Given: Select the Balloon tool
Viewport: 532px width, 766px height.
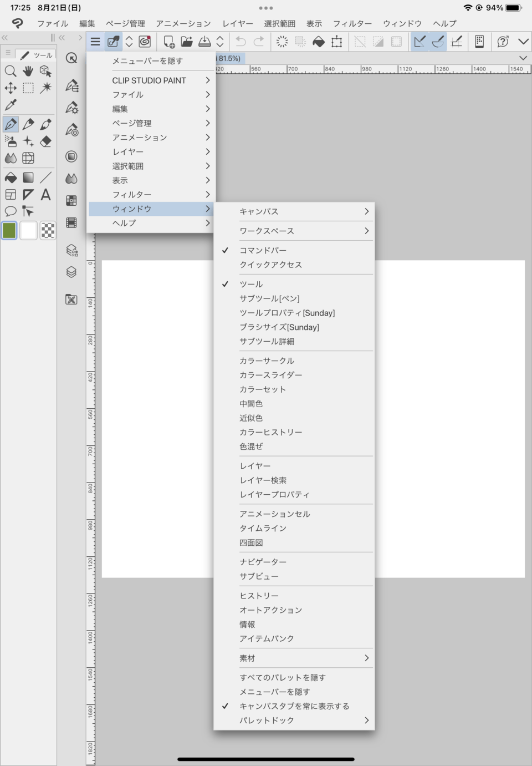Looking at the screenshot, I should (11, 211).
